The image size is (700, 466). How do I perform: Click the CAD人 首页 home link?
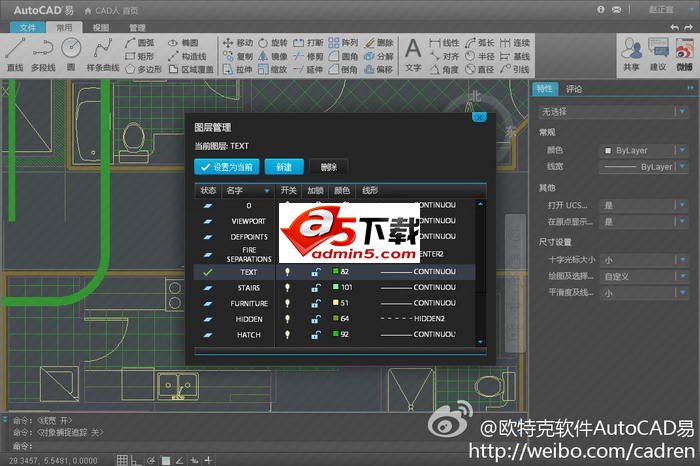tap(112, 11)
